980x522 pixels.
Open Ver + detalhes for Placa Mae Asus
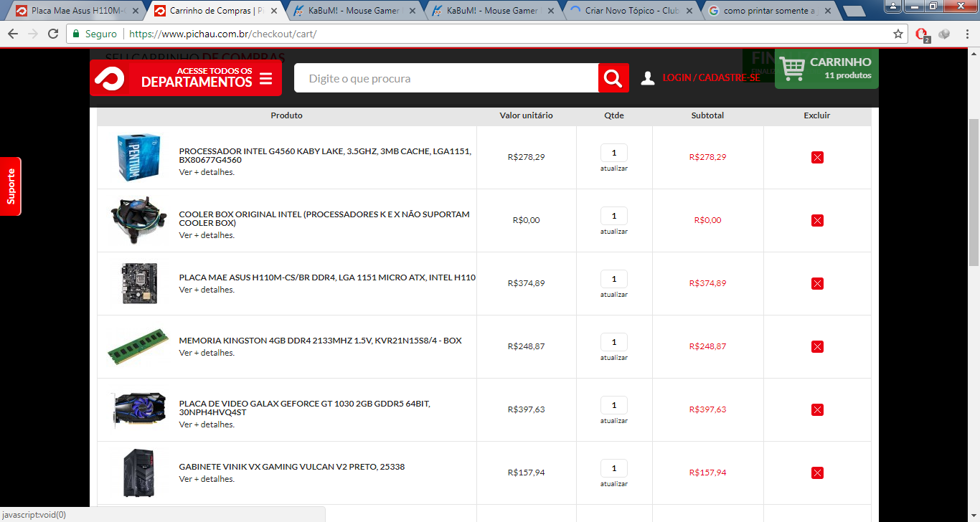tap(207, 290)
